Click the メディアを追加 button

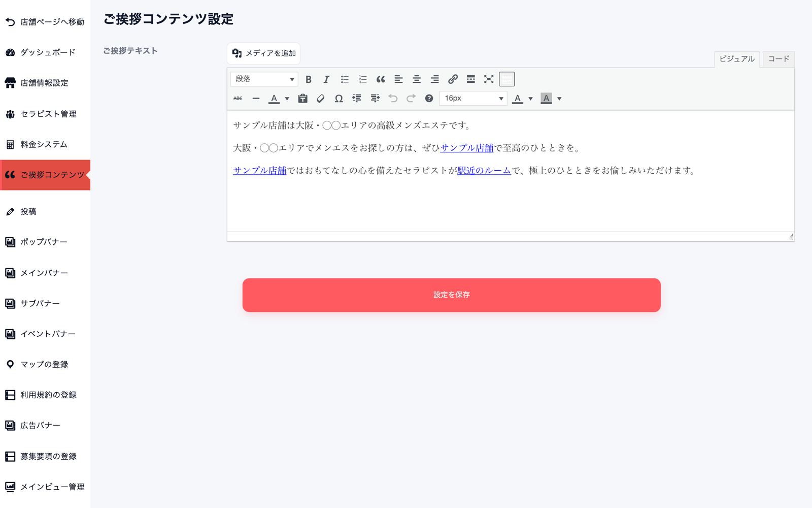coord(264,53)
